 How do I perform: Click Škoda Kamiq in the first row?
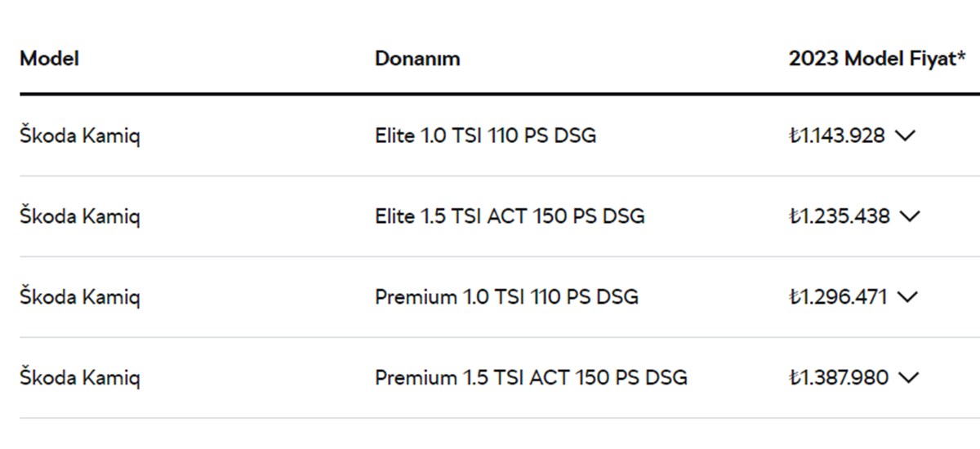click(x=80, y=136)
